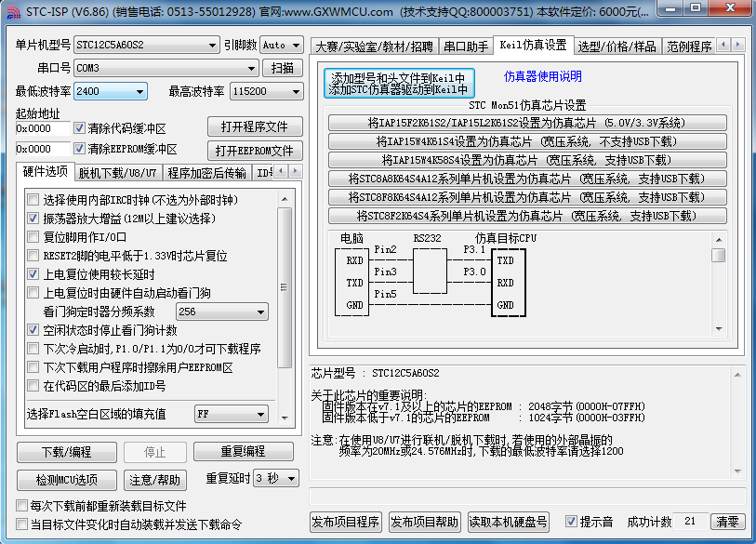
Task: Click 打开程序文件 button
Action: pyautogui.click(x=255, y=126)
